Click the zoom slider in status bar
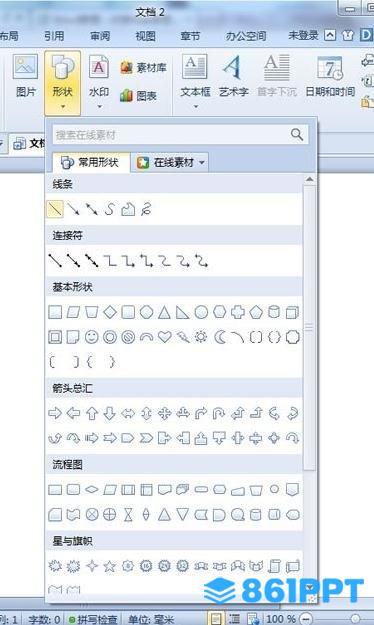374x625 pixels. [x=355, y=618]
